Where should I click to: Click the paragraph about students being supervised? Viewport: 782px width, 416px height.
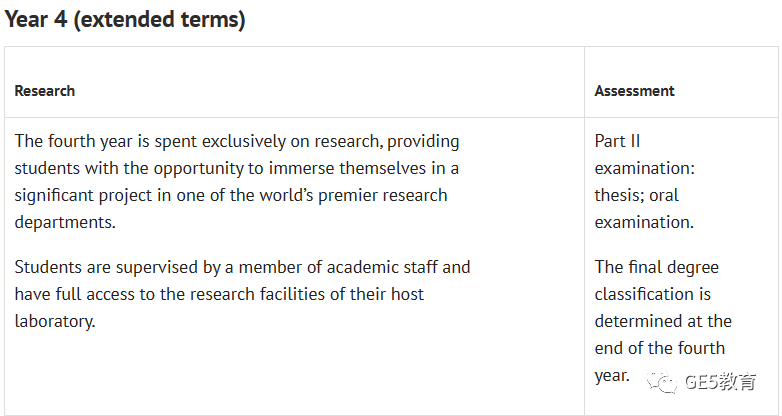point(242,294)
